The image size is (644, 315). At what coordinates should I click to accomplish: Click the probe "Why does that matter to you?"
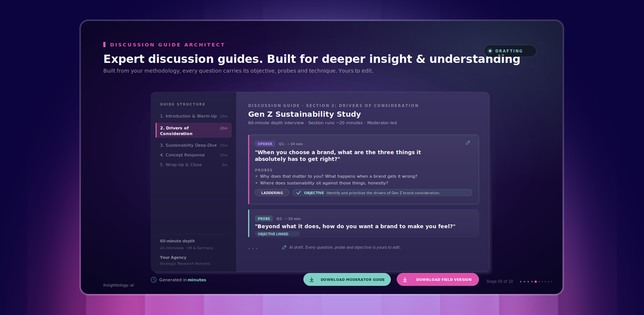338,176
